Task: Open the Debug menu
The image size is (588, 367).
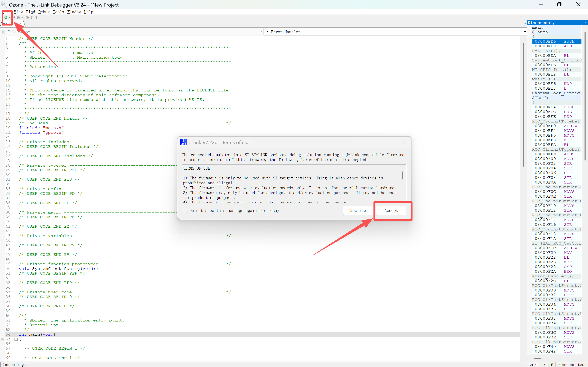Action: (44, 12)
